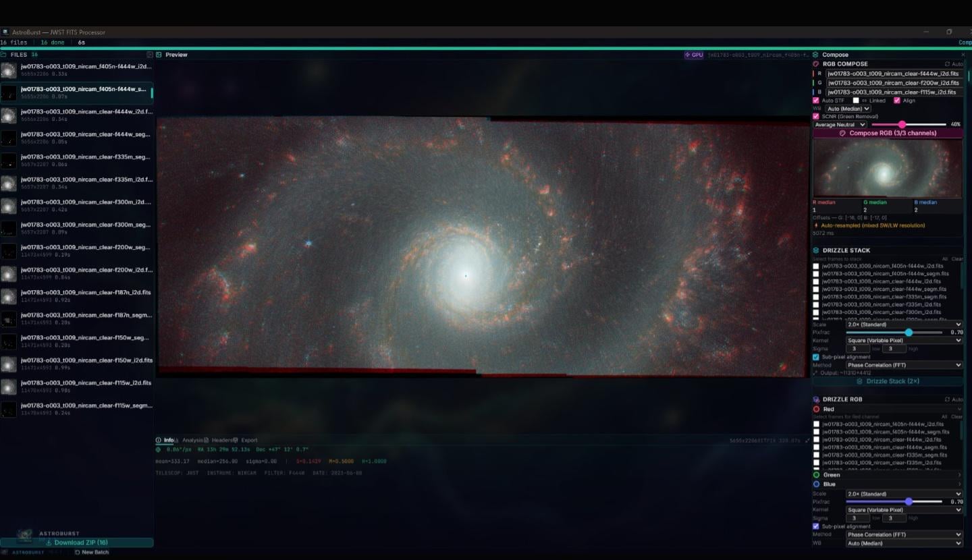Open the Drizzle Stack Kernel dropdown
The height and width of the screenshot is (560, 972).
tap(904, 341)
